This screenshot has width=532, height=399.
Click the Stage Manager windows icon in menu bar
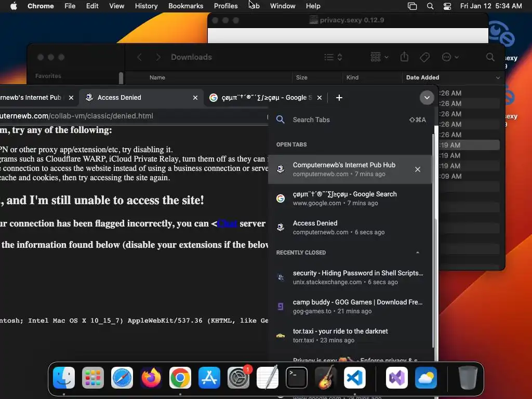[412, 6]
